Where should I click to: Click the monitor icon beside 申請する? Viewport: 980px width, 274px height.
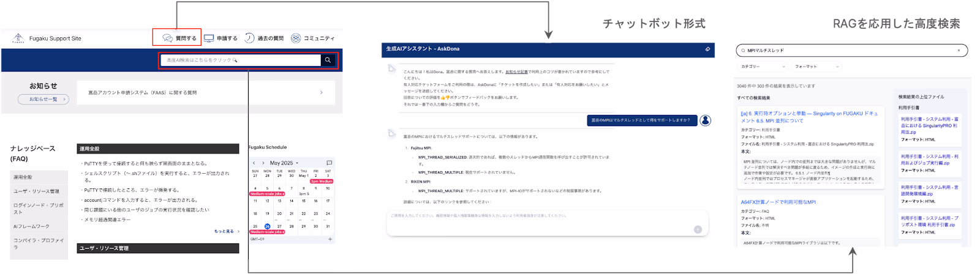(x=209, y=38)
